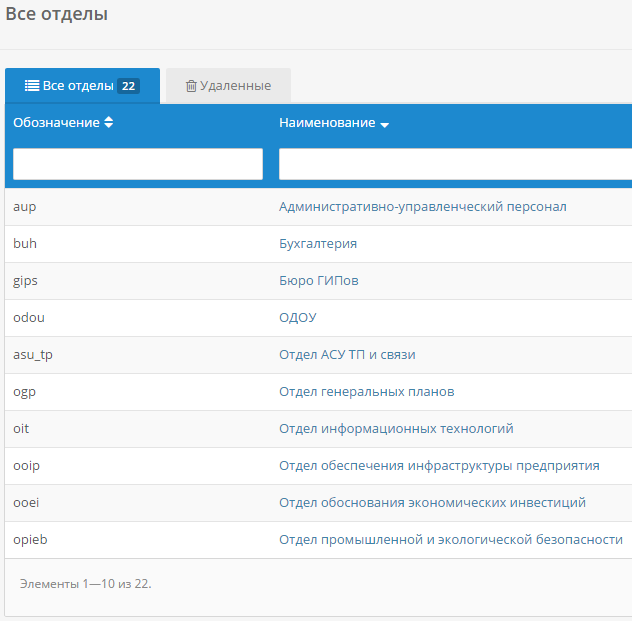
Task: Click the ОДОУ department link
Action: pos(298,318)
